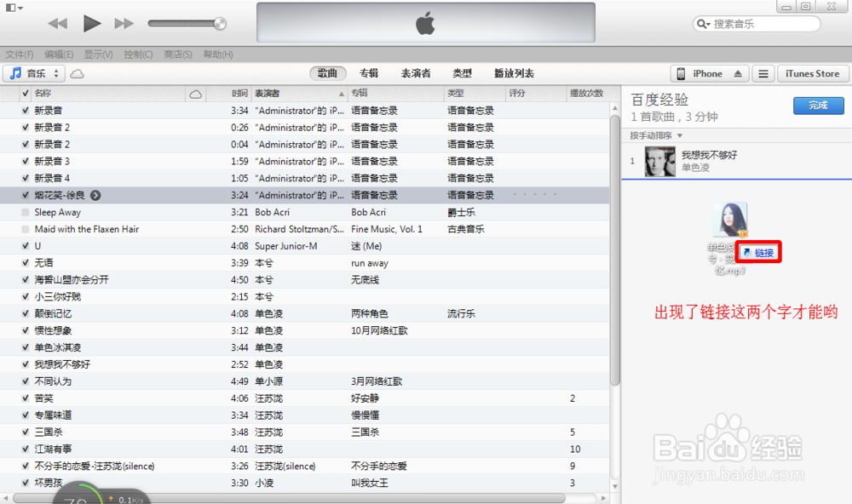Eject the iPhone with the eject icon
Screen dimensions: 852x504
[738, 73]
